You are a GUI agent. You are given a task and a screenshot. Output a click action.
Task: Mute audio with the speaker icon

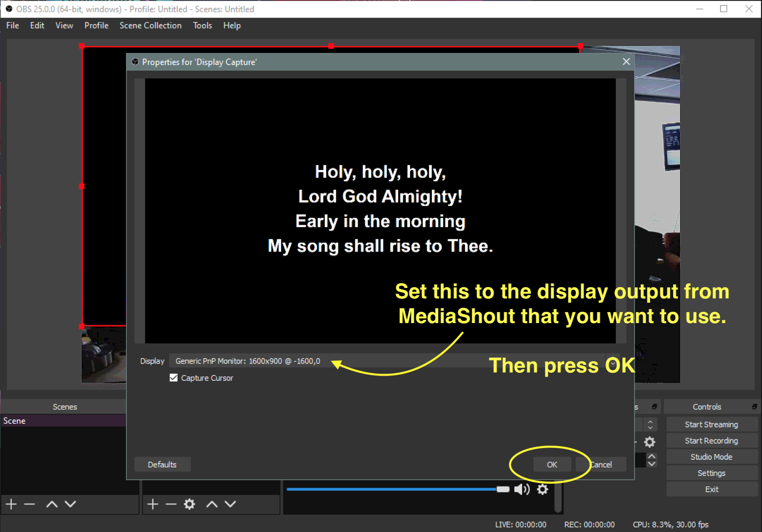pyautogui.click(x=521, y=489)
